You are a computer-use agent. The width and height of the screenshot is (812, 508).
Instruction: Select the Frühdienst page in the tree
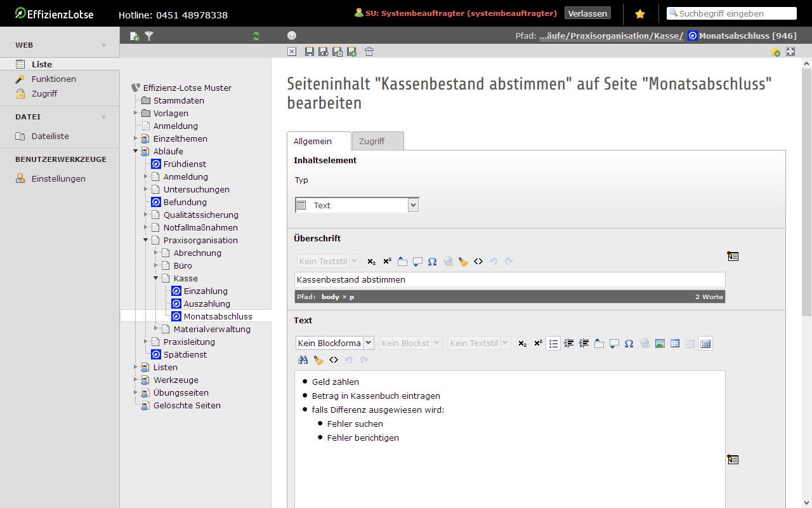click(185, 164)
